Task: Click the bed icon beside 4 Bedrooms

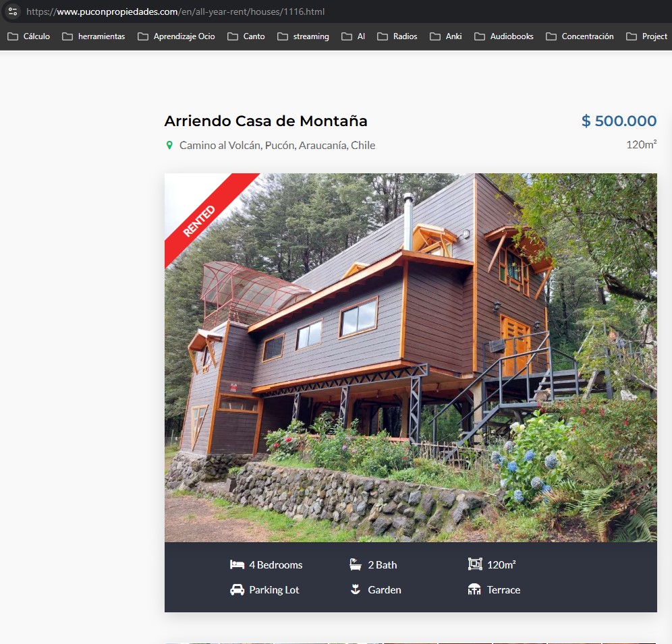Action: [x=237, y=564]
